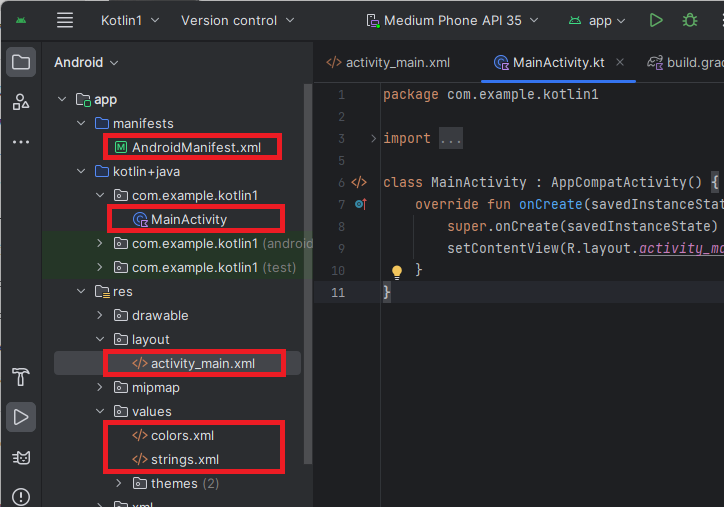The image size is (724, 507).
Task: Open Resource Manager from left sidebar
Action: click(x=21, y=102)
